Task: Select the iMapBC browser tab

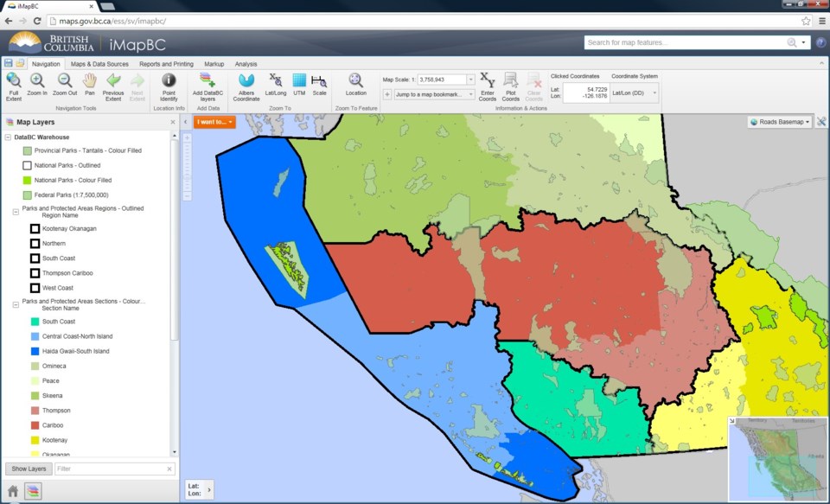Action: (48, 6)
